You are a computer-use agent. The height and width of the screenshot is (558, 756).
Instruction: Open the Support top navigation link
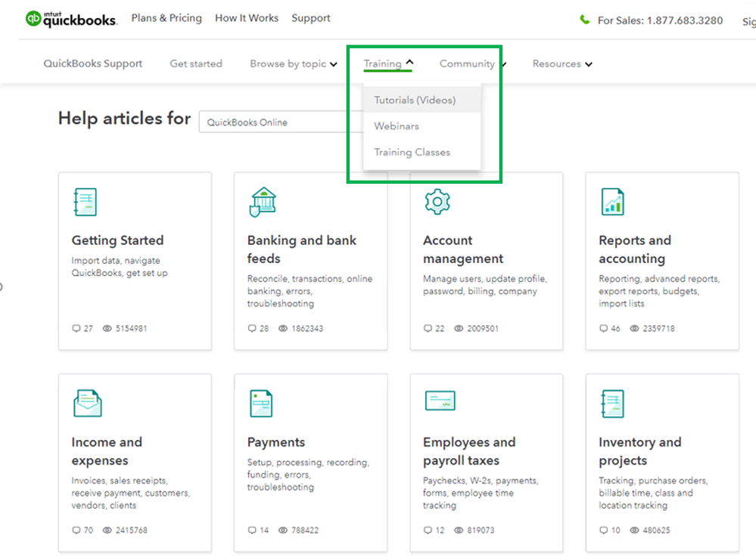(x=310, y=18)
